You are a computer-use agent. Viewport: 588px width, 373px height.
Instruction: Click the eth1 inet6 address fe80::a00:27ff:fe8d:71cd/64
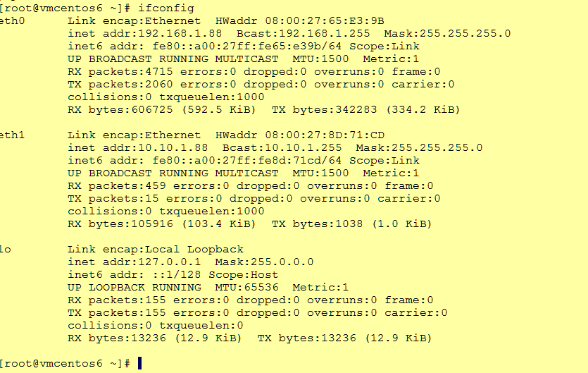[247, 160]
